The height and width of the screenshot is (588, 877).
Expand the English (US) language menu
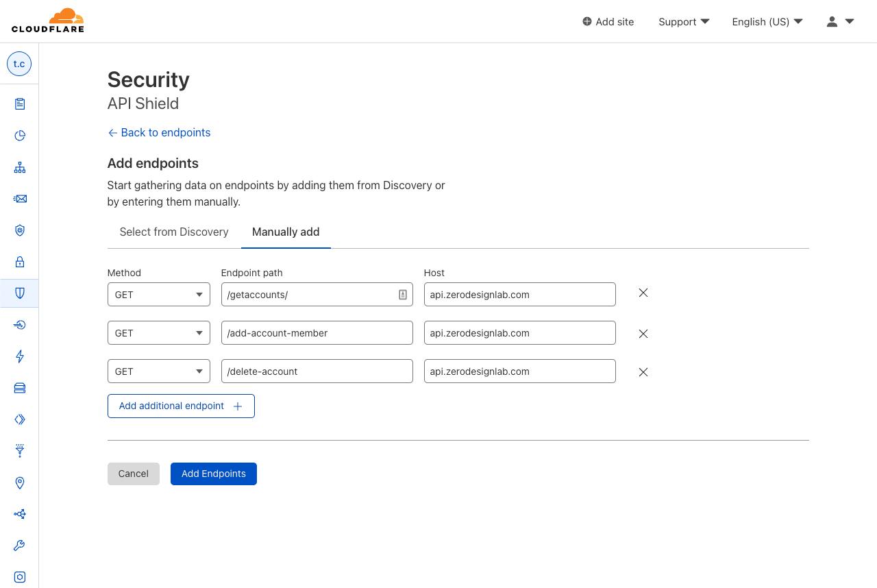point(767,22)
